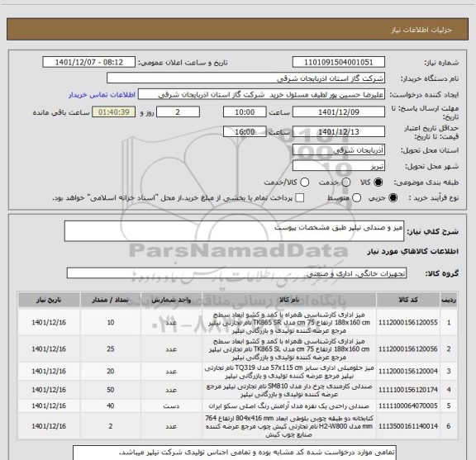
Task: Click quantity 50 in row 4
Action: 111,390
